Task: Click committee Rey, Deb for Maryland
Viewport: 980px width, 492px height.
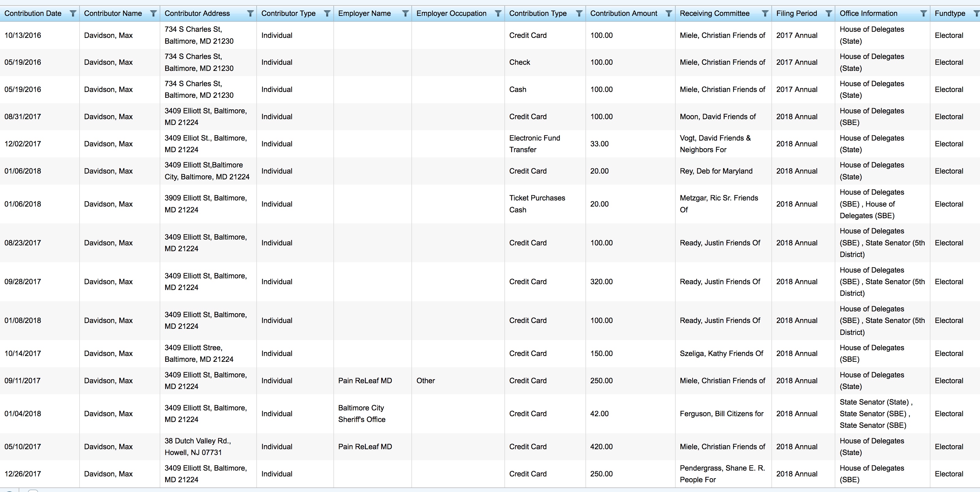Action: coord(716,171)
